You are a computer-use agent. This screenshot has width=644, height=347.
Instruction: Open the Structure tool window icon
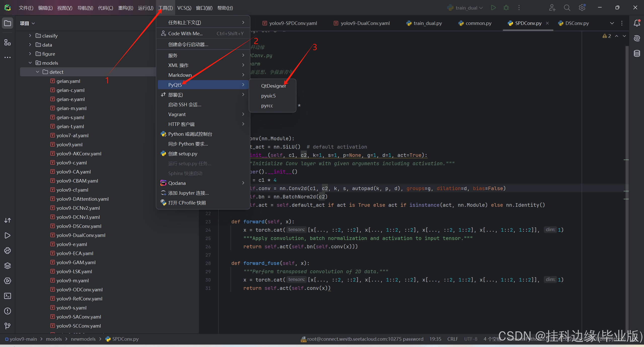coord(8,42)
